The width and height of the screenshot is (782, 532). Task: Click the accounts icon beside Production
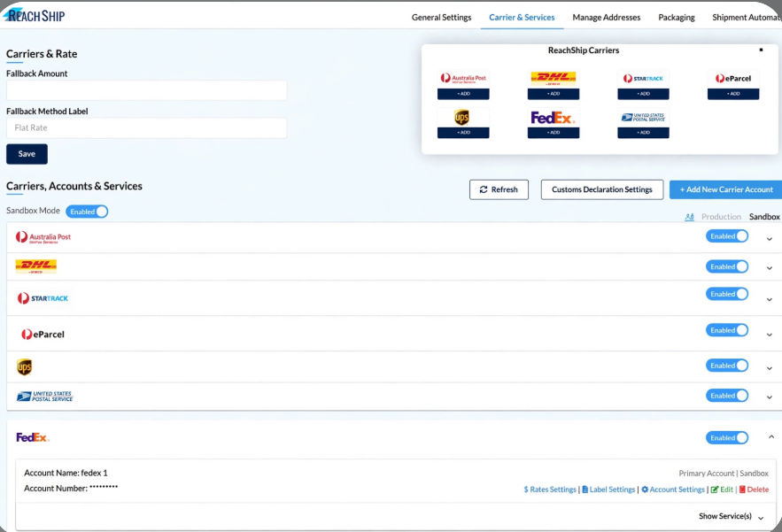coord(689,217)
